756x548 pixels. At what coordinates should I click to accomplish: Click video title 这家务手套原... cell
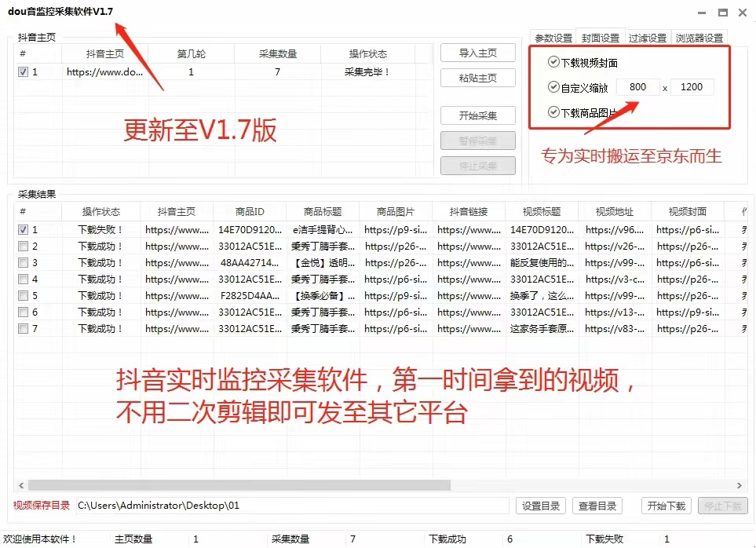pyautogui.click(x=542, y=329)
